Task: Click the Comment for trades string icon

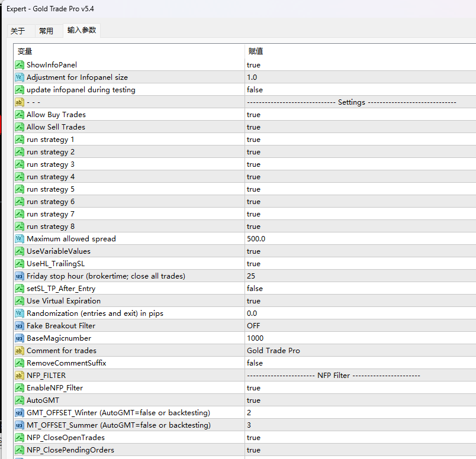Action: pyautogui.click(x=20, y=351)
